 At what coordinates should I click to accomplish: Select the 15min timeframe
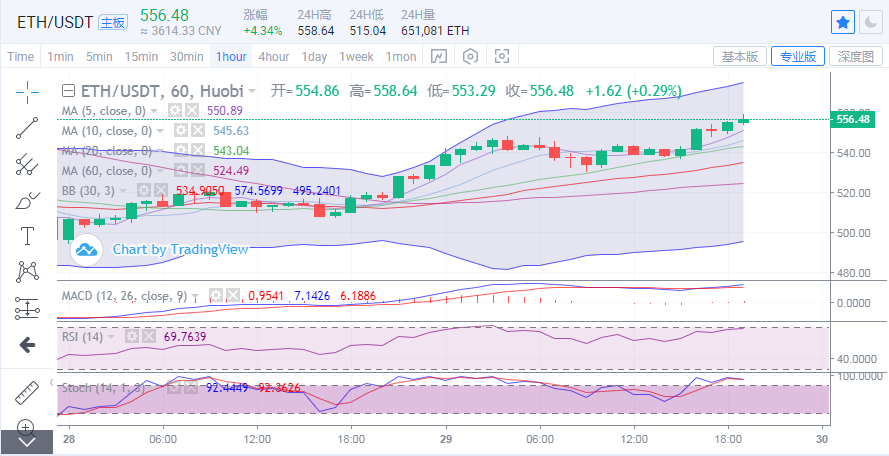tap(141, 57)
